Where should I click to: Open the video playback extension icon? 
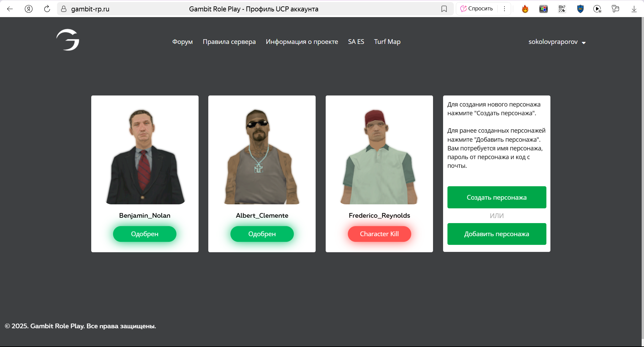pos(597,9)
